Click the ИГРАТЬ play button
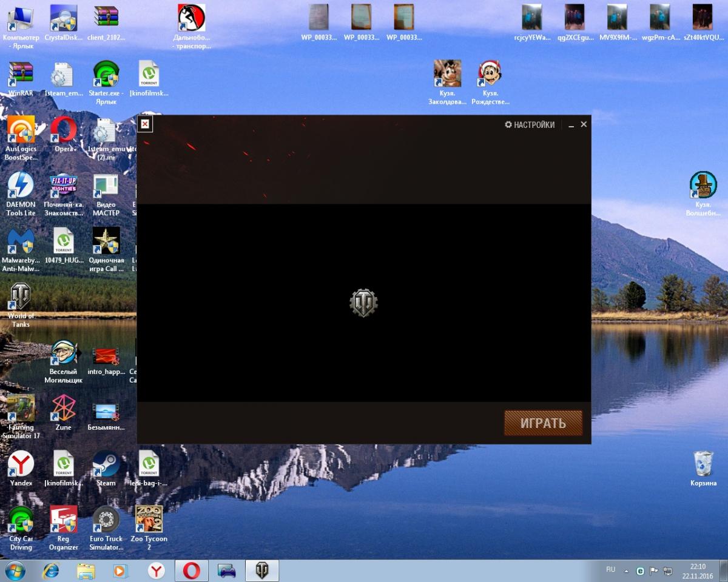This screenshot has height=582, width=728. tap(543, 423)
